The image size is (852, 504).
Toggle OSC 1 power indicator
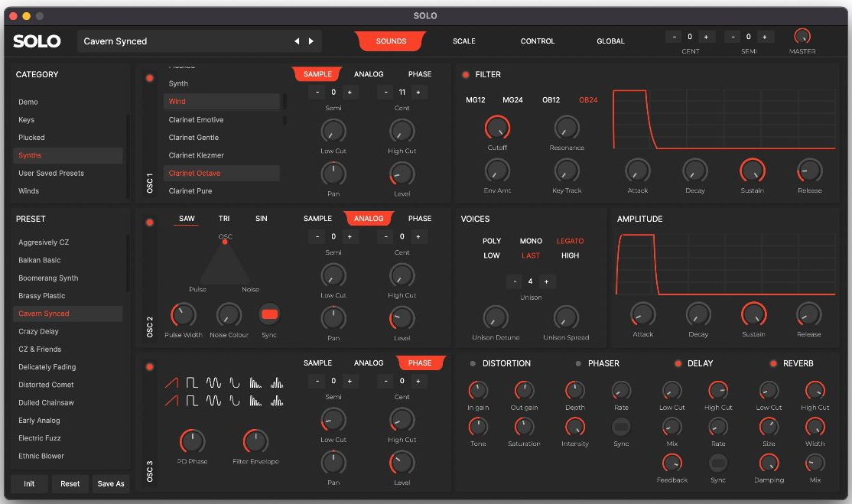coord(149,78)
